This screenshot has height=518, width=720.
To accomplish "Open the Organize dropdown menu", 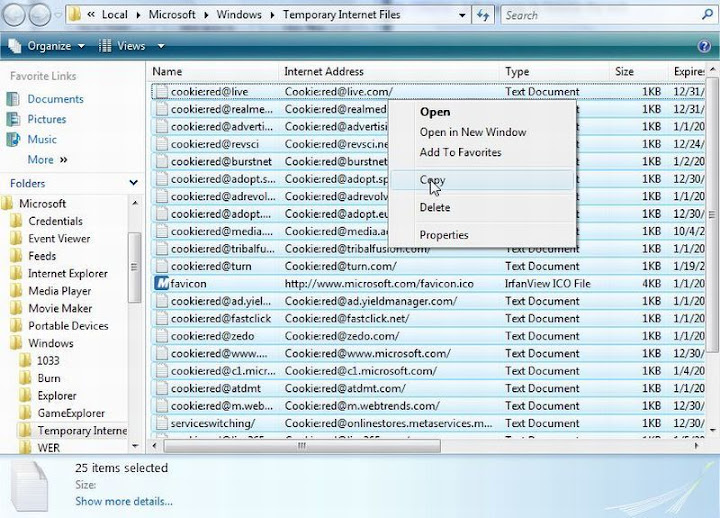I will pyautogui.click(x=47, y=46).
